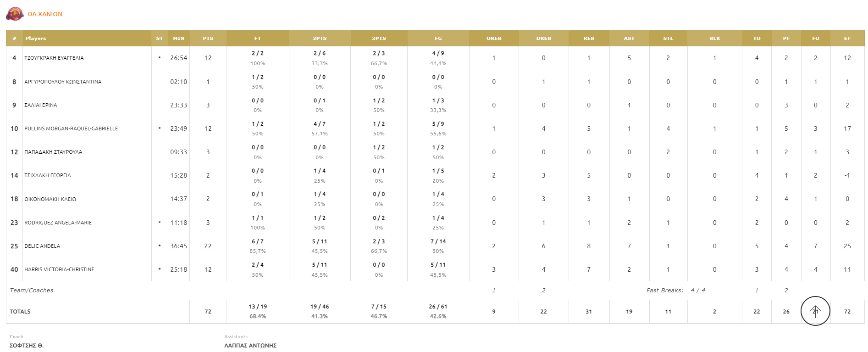Click the EF column header
This screenshot has height=352, width=868.
click(x=847, y=39)
